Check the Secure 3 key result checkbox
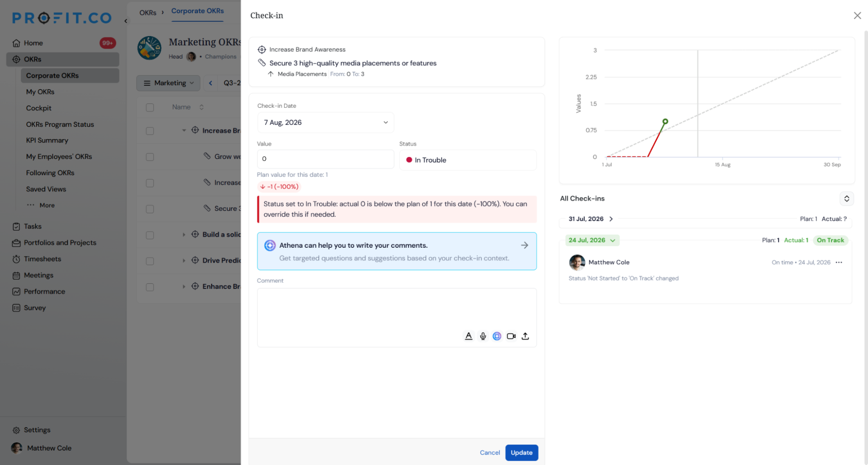This screenshot has height=465, width=868. coord(150,209)
